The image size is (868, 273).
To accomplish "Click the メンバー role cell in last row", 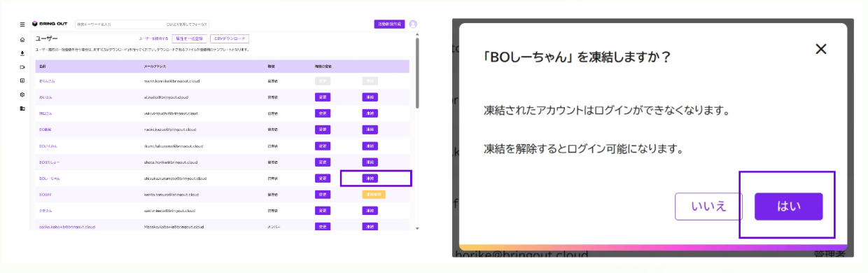I will (274, 227).
